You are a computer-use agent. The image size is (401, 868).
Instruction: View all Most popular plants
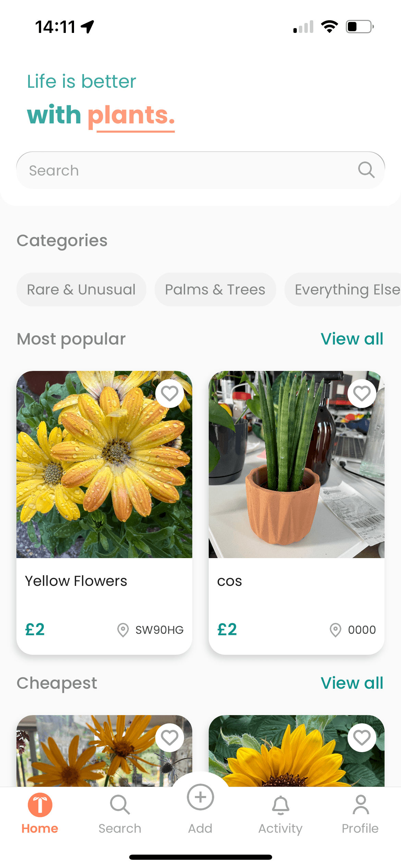pyautogui.click(x=352, y=339)
